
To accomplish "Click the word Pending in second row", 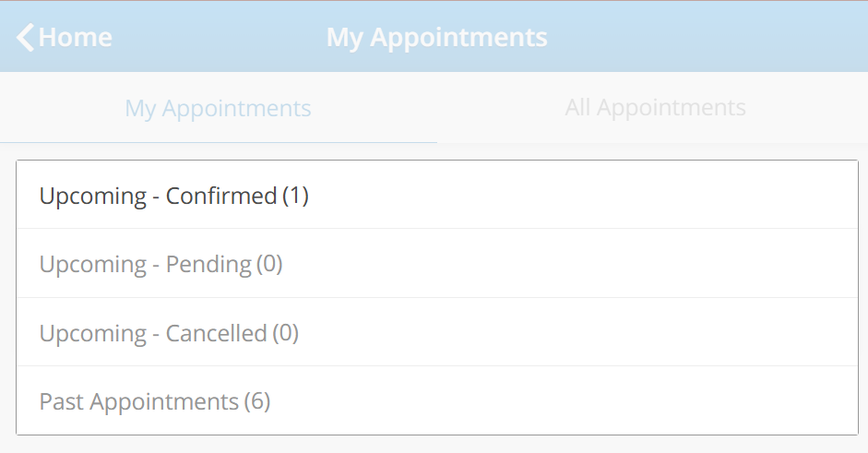I will [208, 265].
